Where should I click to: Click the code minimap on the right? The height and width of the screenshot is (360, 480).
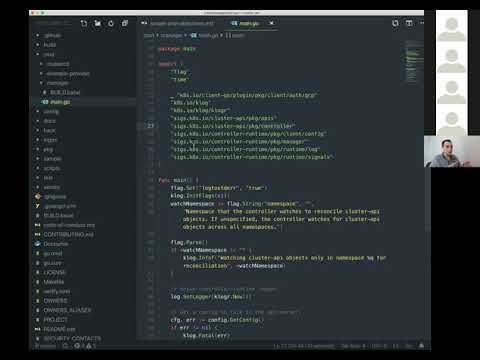click(413, 62)
